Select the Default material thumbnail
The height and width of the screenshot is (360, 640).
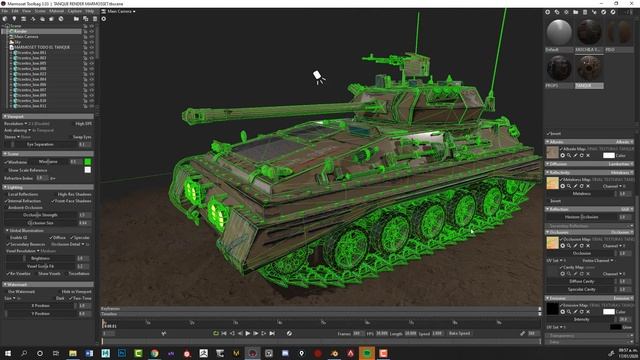[x=559, y=32]
